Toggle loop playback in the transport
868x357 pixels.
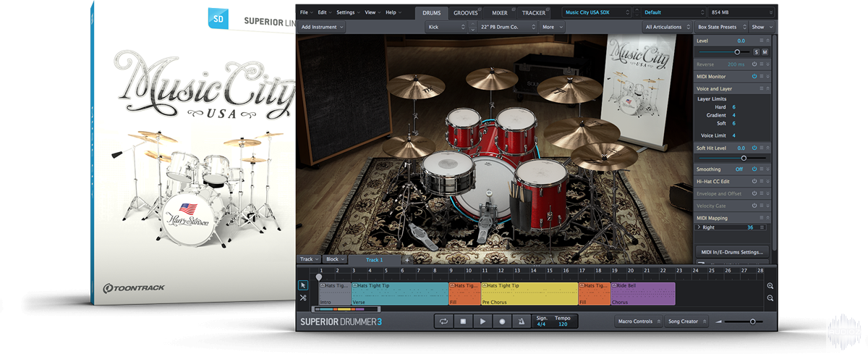pyautogui.click(x=443, y=322)
